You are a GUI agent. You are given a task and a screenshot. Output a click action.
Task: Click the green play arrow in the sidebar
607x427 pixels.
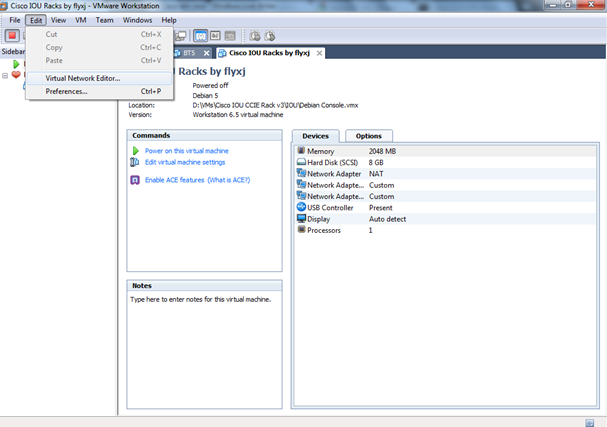tap(16, 64)
